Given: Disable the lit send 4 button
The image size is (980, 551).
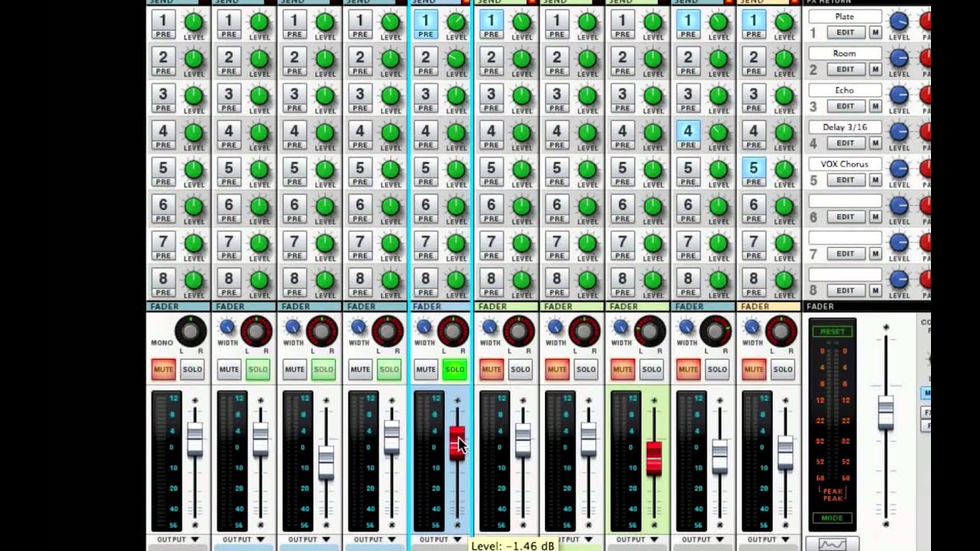Looking at the screenshot, I should pos(688,134).
